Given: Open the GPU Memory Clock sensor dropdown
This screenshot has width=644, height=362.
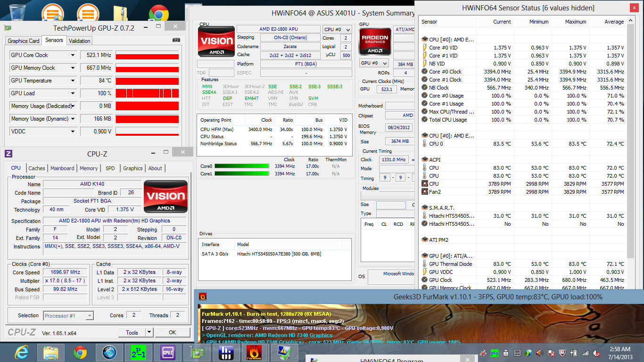Looking at the screenshot, I should point(73,68).
